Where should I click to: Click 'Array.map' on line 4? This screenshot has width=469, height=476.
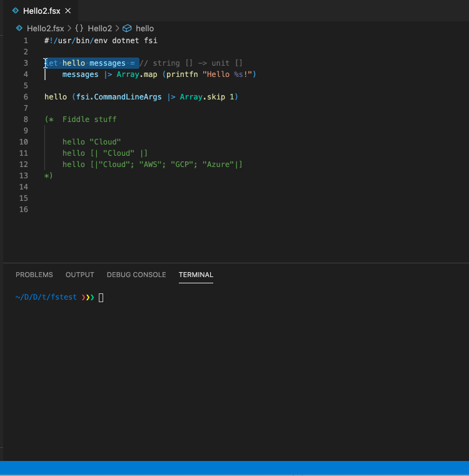coord(137,74)
